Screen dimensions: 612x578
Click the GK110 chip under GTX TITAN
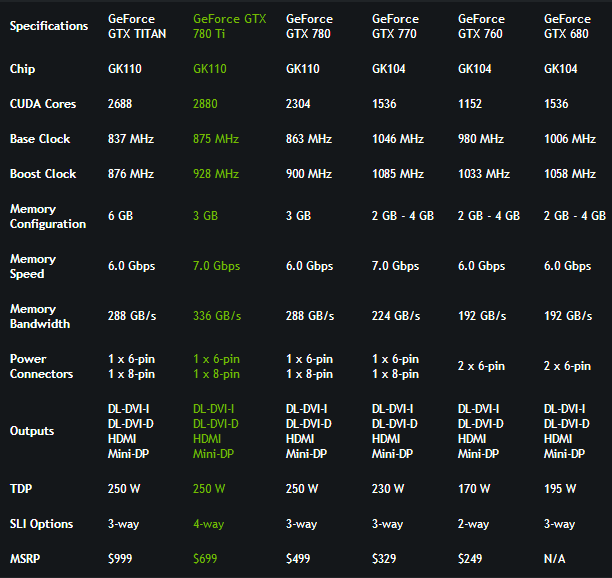click(x=125, y=69)
